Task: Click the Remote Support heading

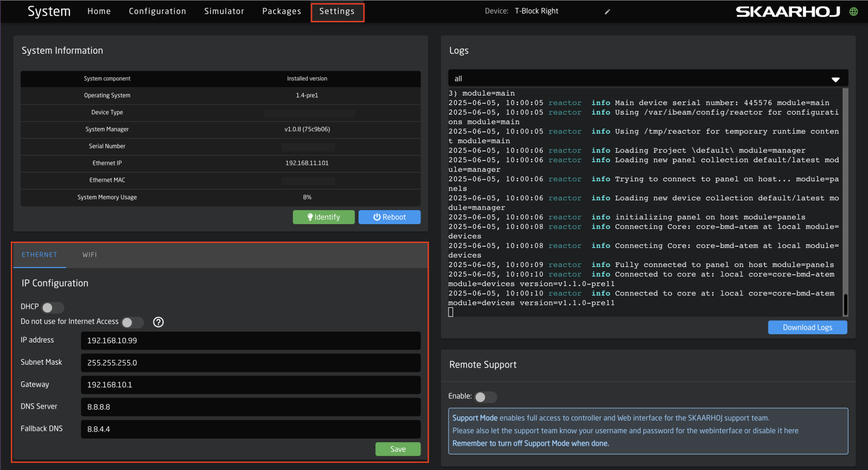Action: tap(483, 365)
